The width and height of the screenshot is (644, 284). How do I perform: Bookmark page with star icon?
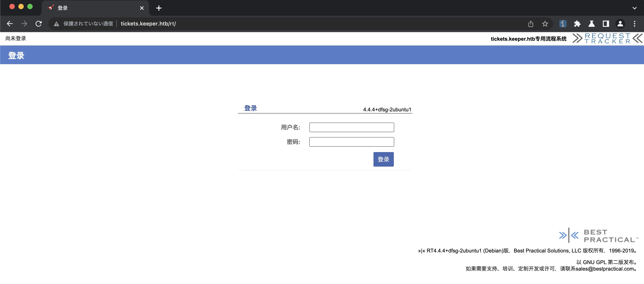[545, 24]
